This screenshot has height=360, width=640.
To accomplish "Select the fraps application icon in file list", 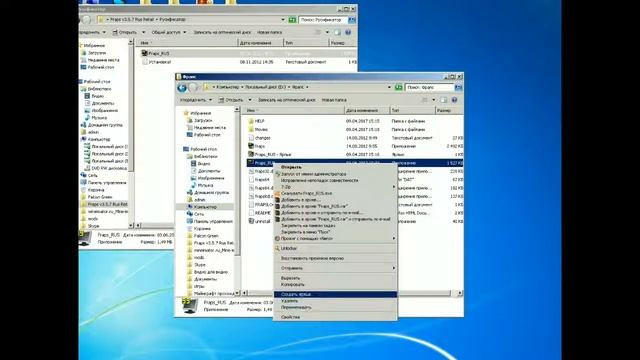I will 251,146.
